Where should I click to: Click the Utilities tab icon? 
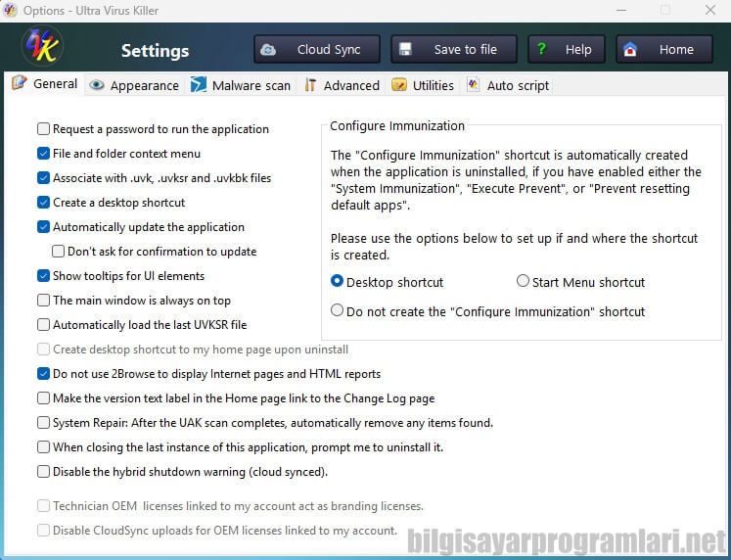(x=399, y=85)
